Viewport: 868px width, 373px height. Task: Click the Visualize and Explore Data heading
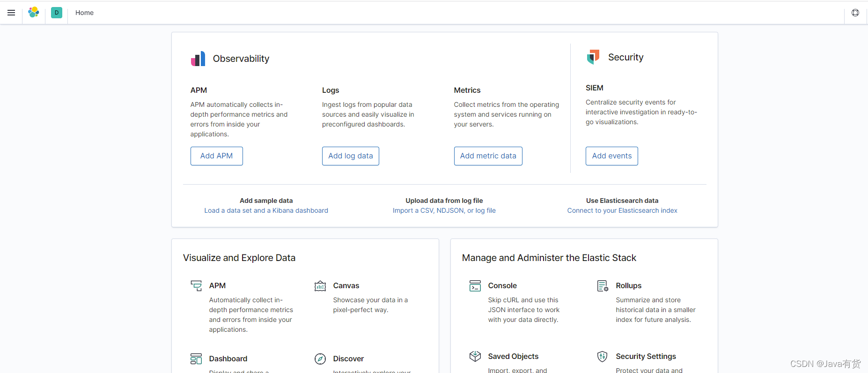pos(239,258)
